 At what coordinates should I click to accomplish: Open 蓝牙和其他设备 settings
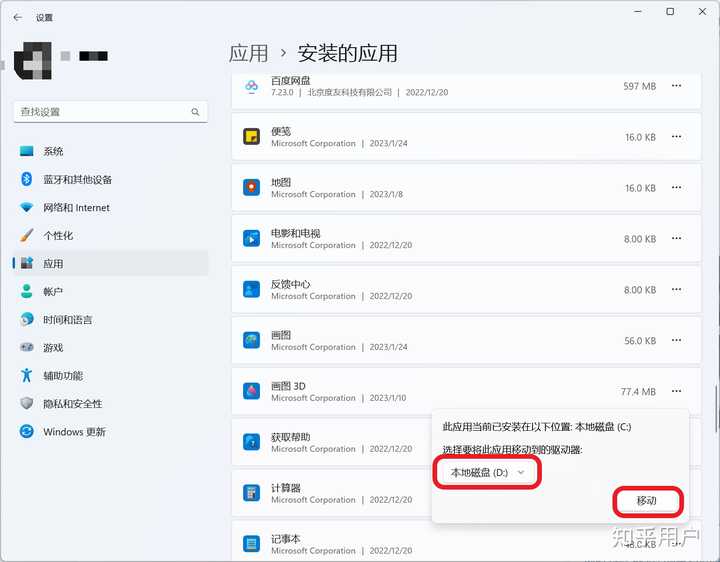[x=110, y=180]
